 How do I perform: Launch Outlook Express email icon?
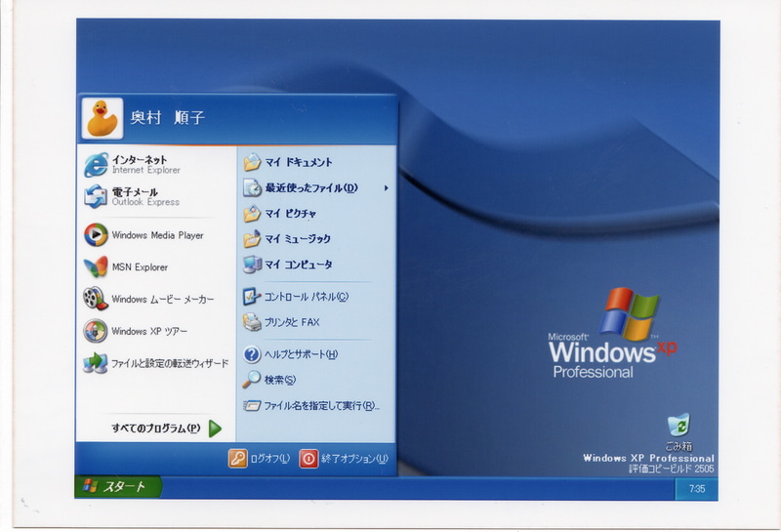tap(96, 196)
